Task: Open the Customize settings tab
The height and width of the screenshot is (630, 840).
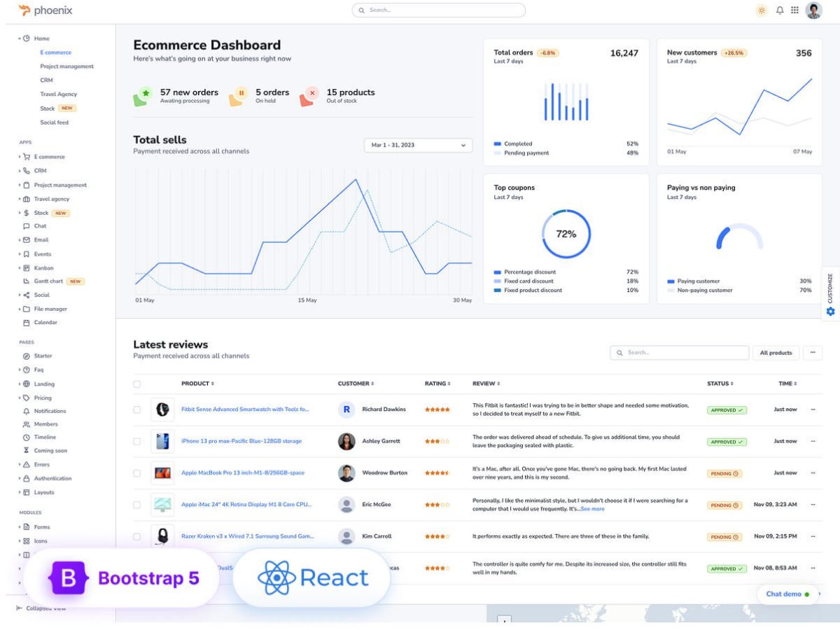Action: click(830, 294)
